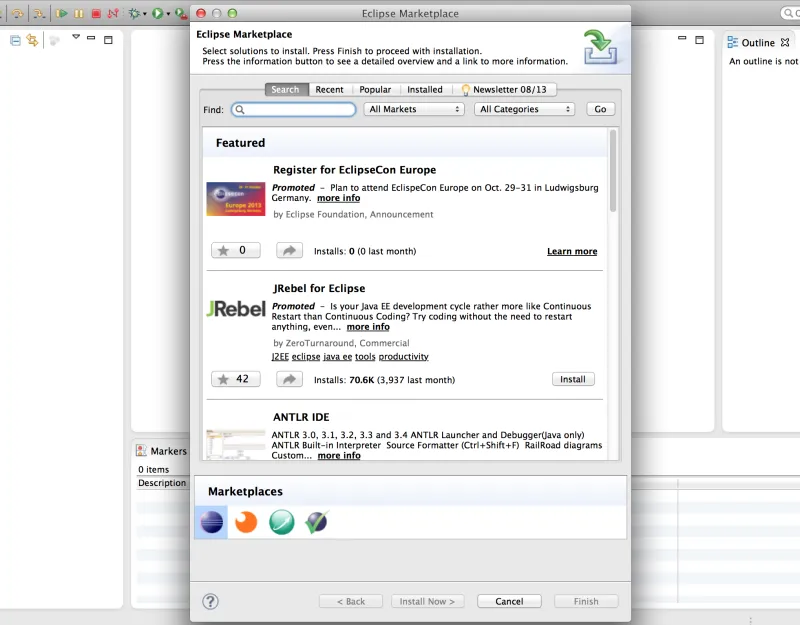Click the share arrow next to JRebel installs
The height and width of the screenshot is (625, 800).
(289, 379)
